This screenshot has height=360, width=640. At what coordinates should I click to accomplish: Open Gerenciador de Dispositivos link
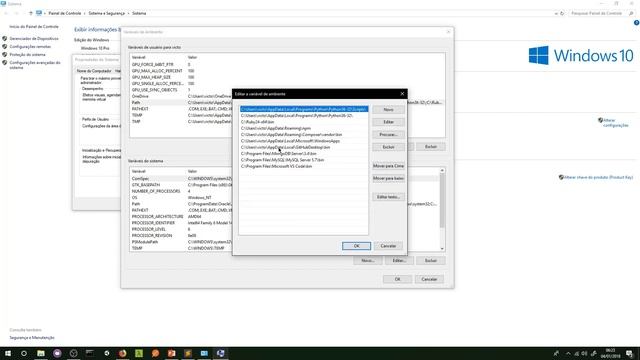34,38
